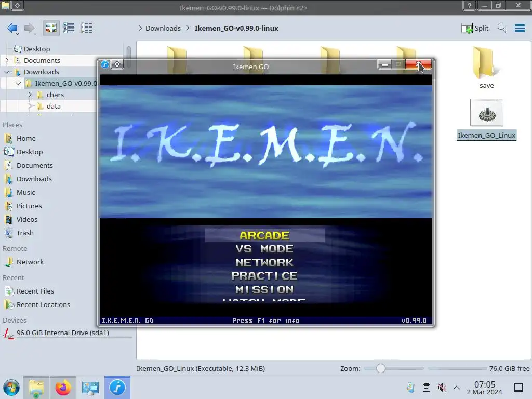Viewport: 532px width, 399px height.
Task: Click the Split view button
Action: tap(475, 28)
